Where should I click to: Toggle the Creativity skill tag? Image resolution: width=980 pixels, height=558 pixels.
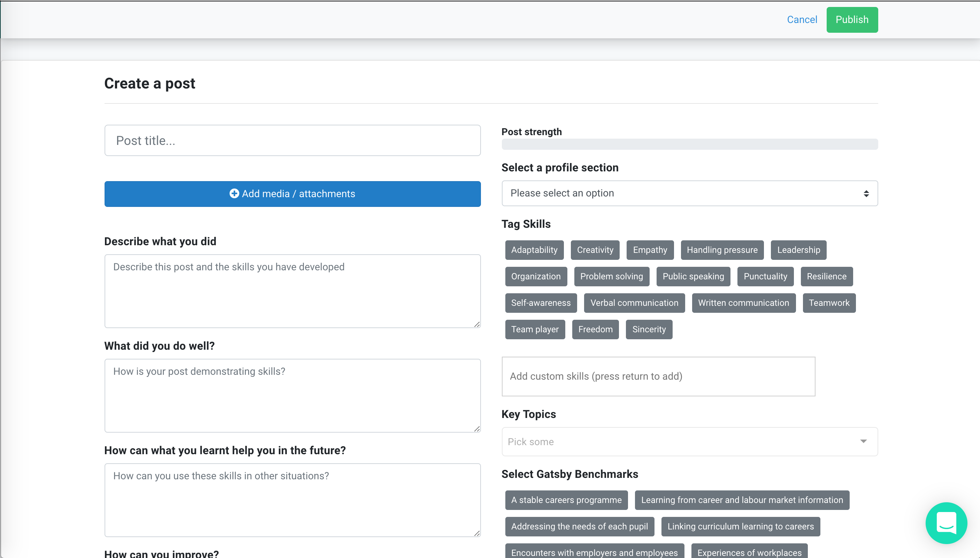[595, 250]
